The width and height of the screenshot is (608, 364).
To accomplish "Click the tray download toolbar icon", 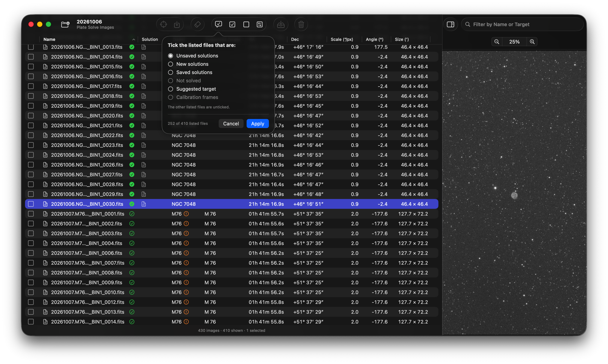I will [x=281, y=25].
